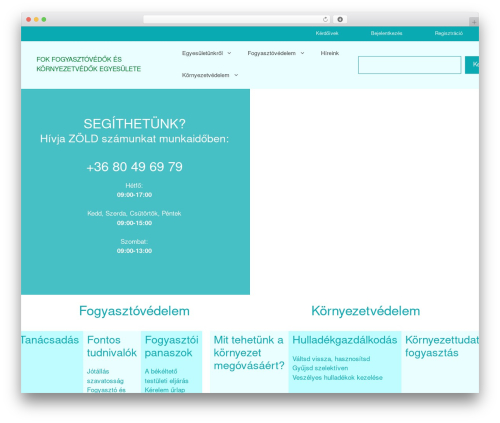This screenshot has height=423, width=500.
Task: Expand the Fogyasztóvédelem dropdown chevron
Action: click(302, 53)
